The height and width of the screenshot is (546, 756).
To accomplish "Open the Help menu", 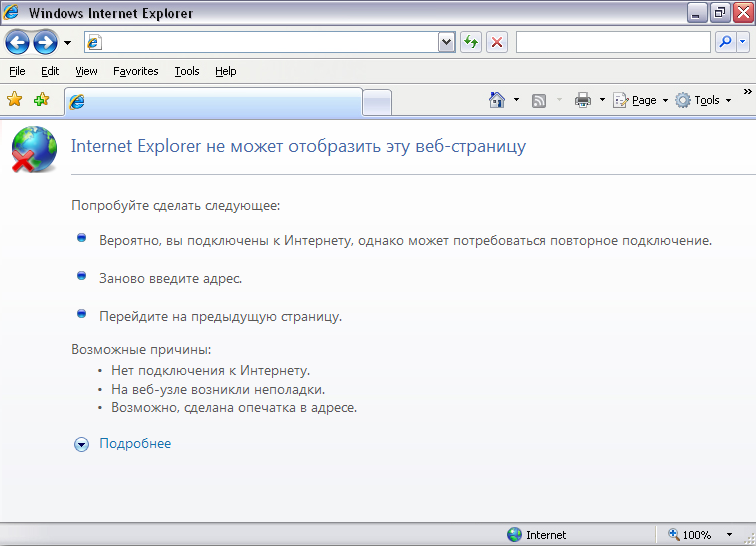I will coord(225,71).
